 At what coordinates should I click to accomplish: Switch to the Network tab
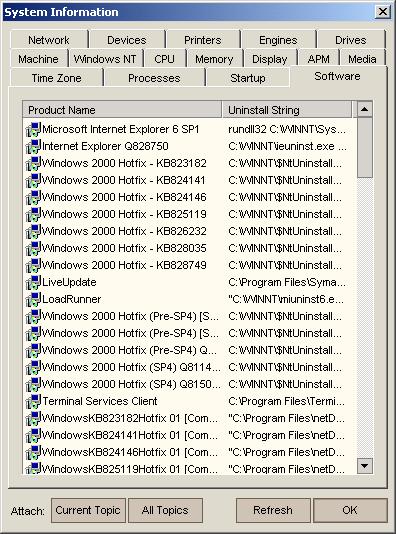pyautogui.click(x=49, y=40)
